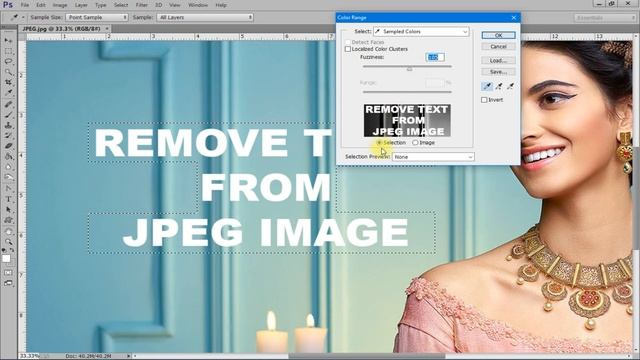Open the tool preset picker arrow
The image size is (640, 360).
pos(23,18)
